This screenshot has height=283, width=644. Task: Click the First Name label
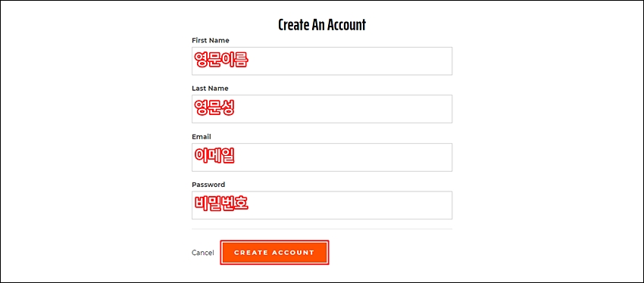[x=211, y=40]
